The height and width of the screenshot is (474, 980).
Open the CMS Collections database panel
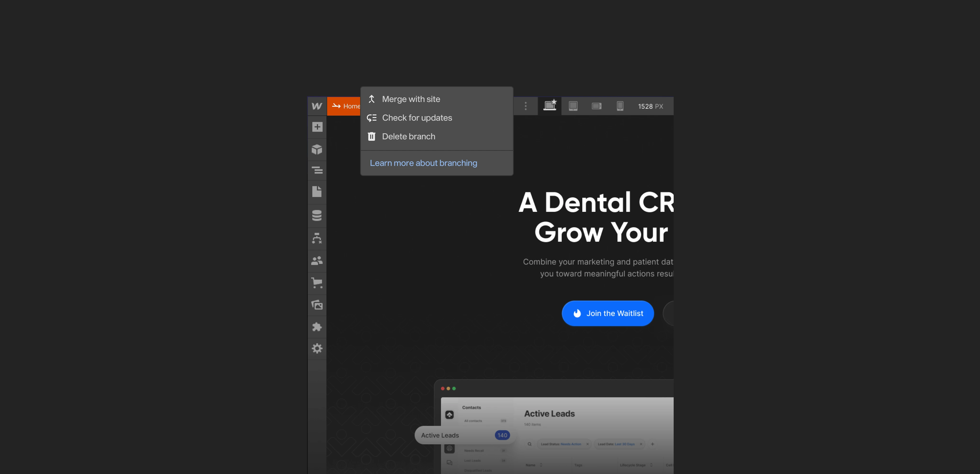317,215
